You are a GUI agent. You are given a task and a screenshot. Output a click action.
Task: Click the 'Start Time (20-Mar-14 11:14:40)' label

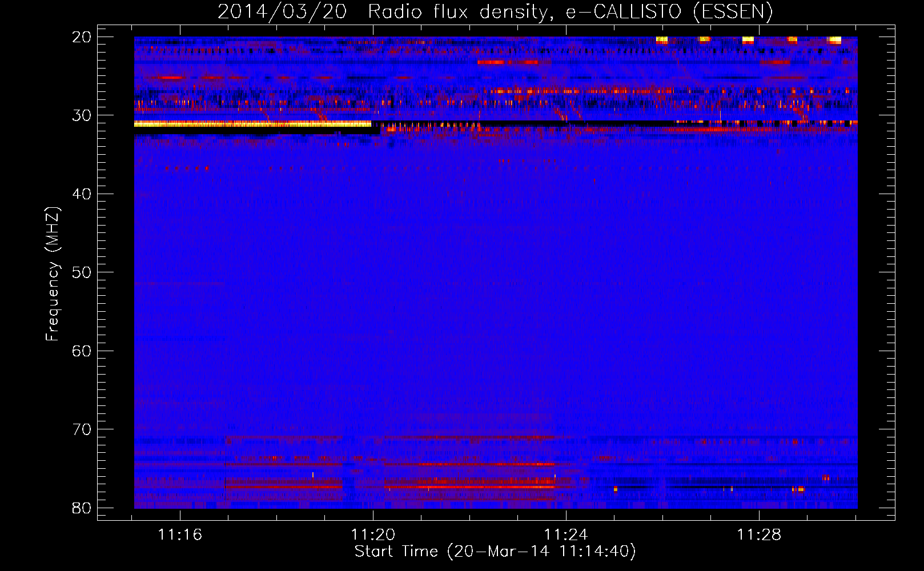495,552
